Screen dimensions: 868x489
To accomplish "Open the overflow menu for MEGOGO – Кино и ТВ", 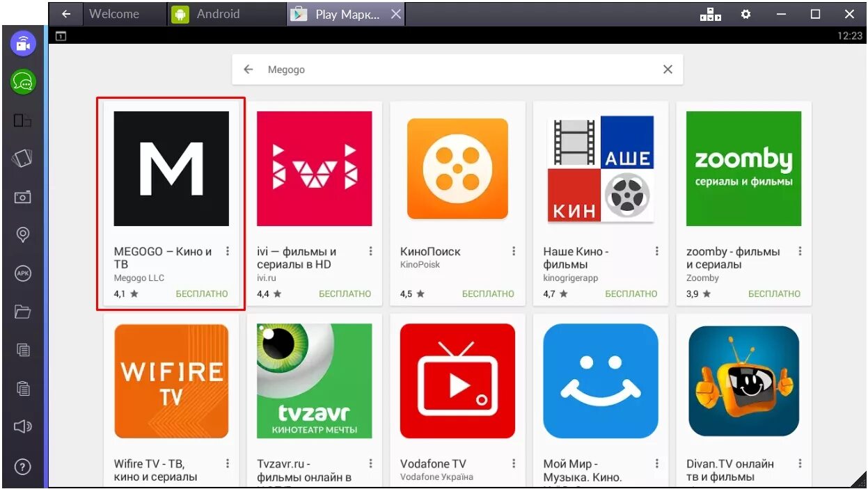I will [227, 251].
